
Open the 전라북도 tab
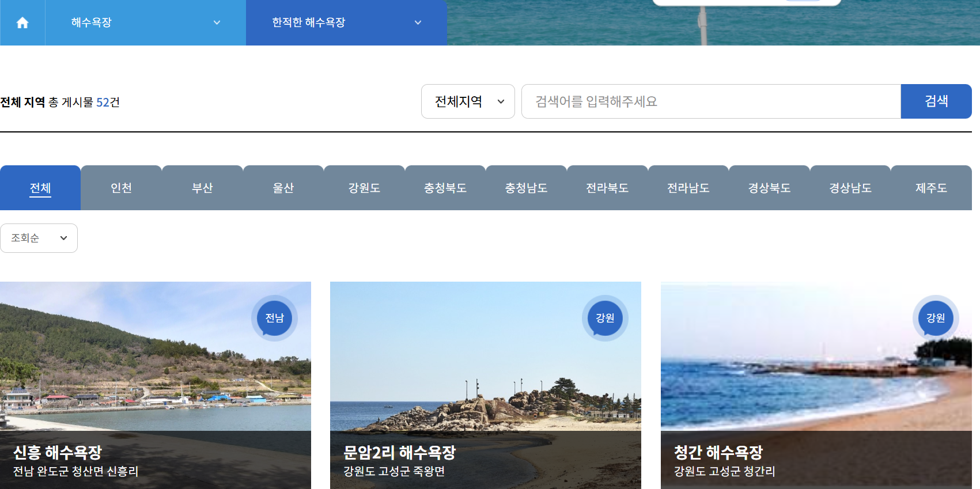click(607, 188)
